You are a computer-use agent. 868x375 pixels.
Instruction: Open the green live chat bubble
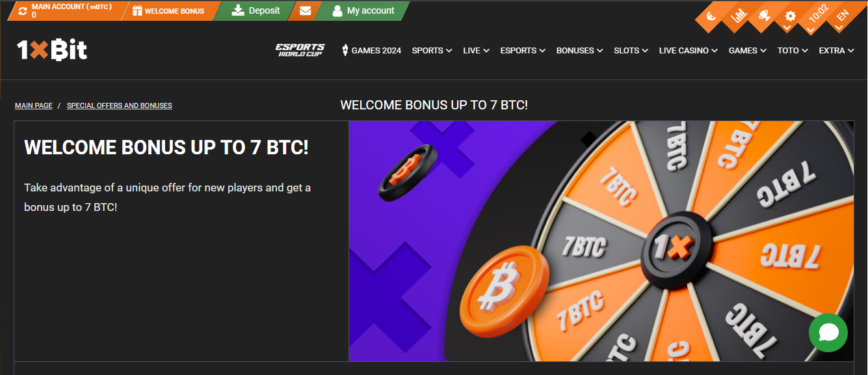(x=828, y=333)
